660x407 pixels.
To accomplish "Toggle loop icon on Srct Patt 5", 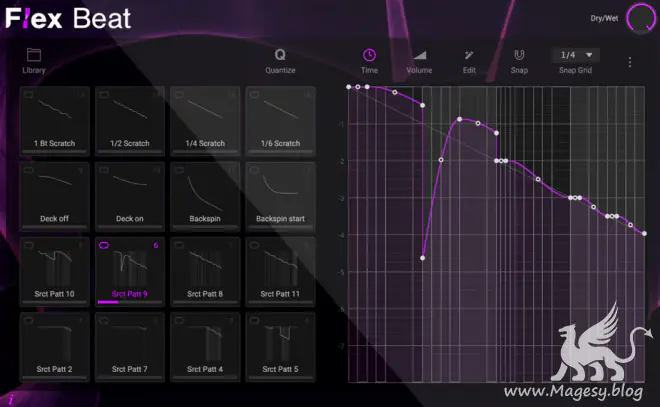I will coord(255,320).
